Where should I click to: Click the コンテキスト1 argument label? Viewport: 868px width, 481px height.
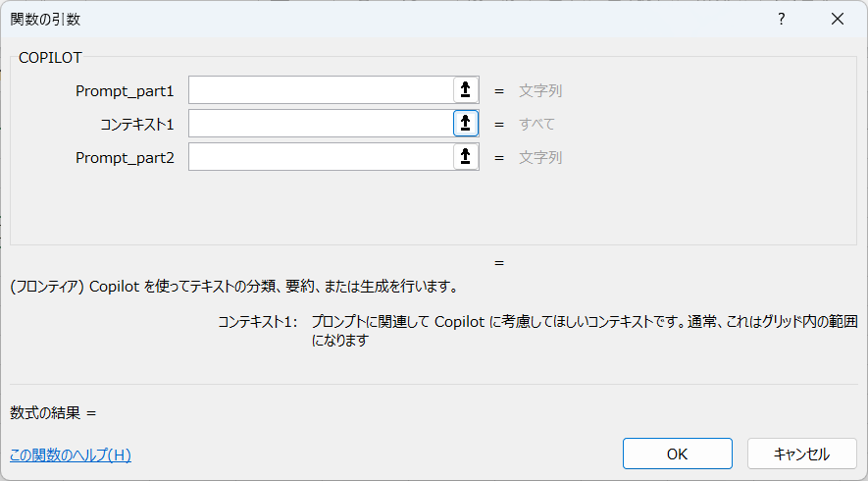pyautogui.click(x=136, y=124)
